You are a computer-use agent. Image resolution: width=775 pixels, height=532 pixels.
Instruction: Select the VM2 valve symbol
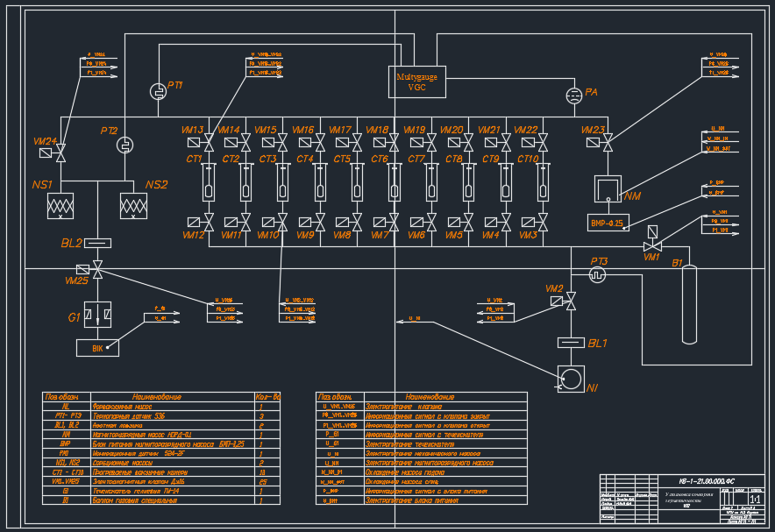(571, 301)
